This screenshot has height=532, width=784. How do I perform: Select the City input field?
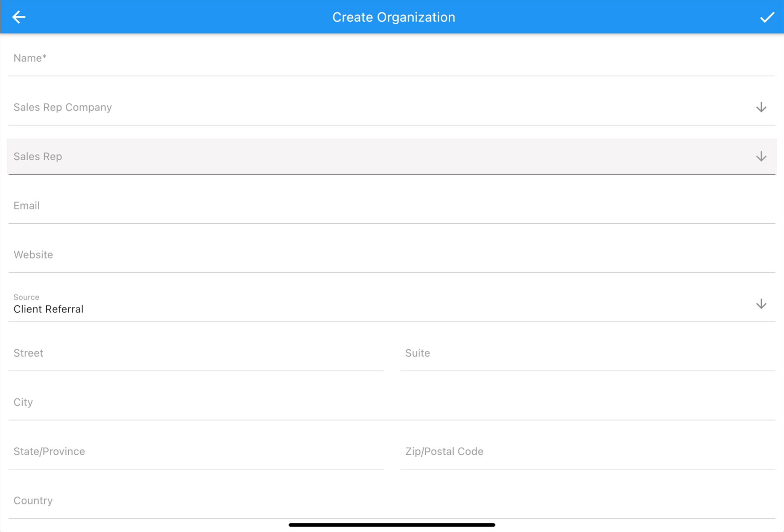coord(392,402)
